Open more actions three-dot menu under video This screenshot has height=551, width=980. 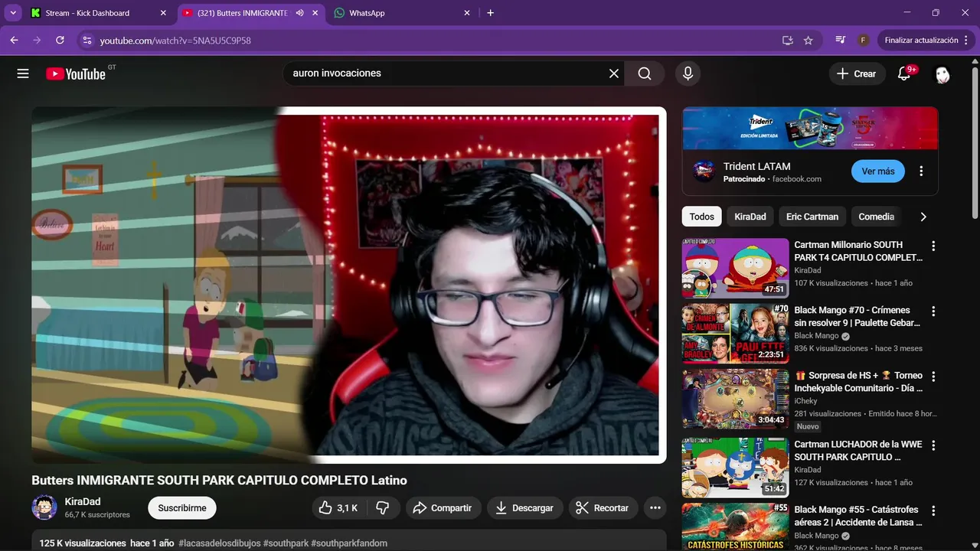click(x=655, y=508)
